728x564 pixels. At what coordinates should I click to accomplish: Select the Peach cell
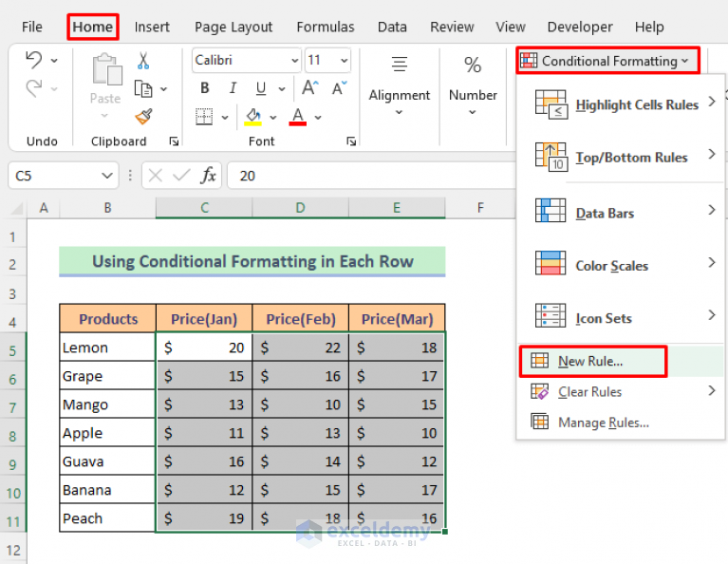coord(107,517)
